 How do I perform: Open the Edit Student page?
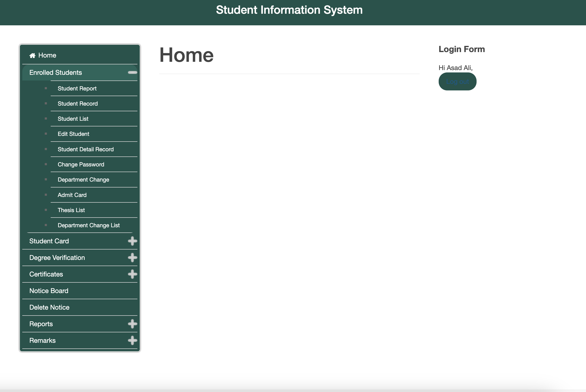(94, 134)
